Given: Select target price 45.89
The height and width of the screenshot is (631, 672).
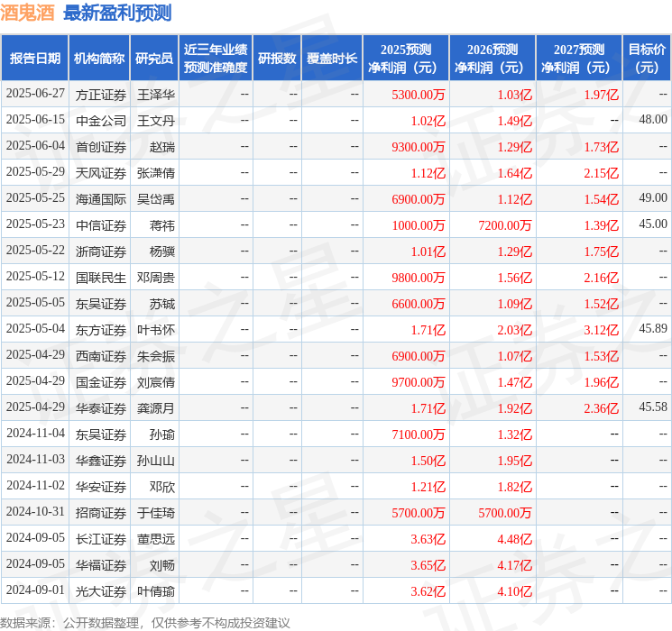Looking at the screenshot, I should pyautogui.click(x=653, y=328).
